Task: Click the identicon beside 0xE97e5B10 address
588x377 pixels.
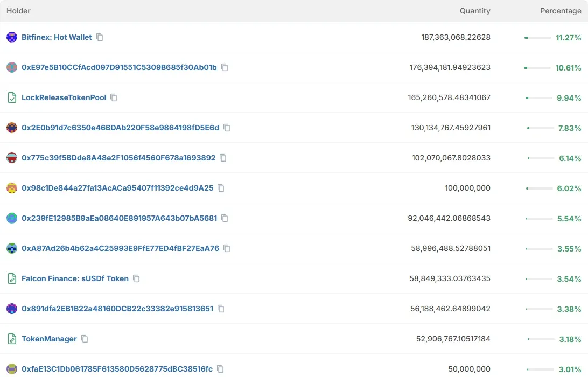Action: pos(12,67)
